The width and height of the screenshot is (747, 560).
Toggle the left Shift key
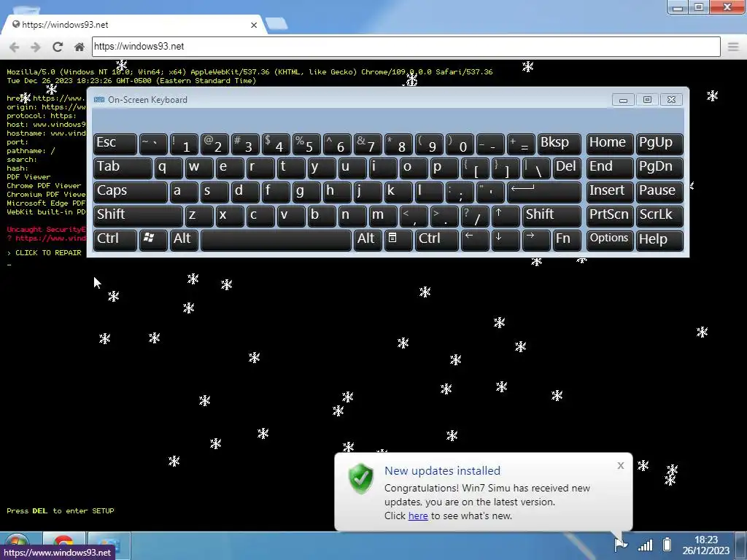[138, 215]
